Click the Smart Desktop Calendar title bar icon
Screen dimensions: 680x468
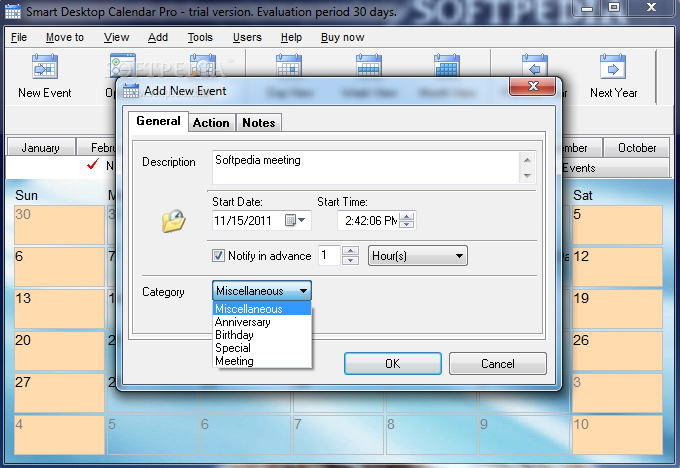(x=13, y=11)
